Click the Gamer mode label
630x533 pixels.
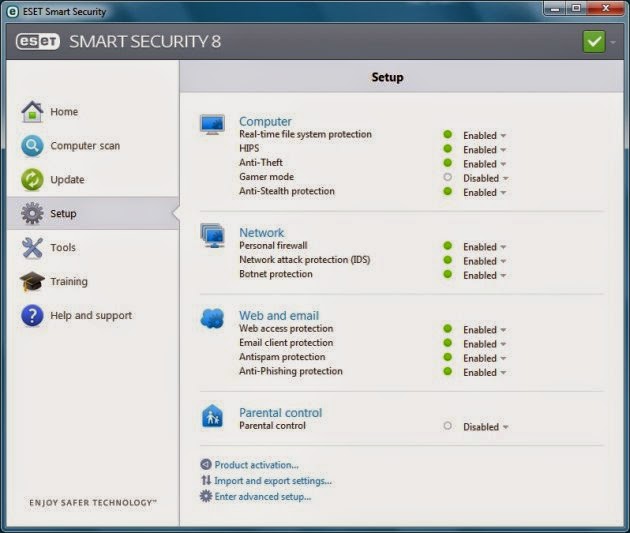[x=266, y=177]
